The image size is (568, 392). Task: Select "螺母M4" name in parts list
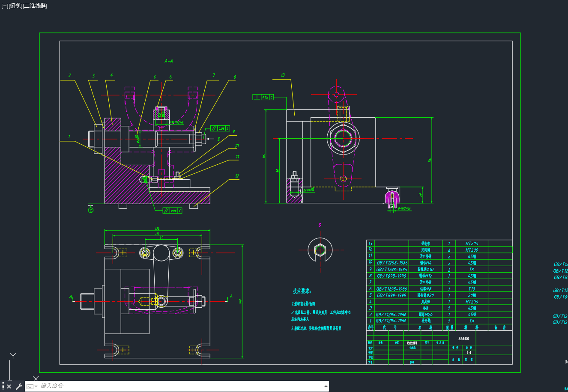426,263
